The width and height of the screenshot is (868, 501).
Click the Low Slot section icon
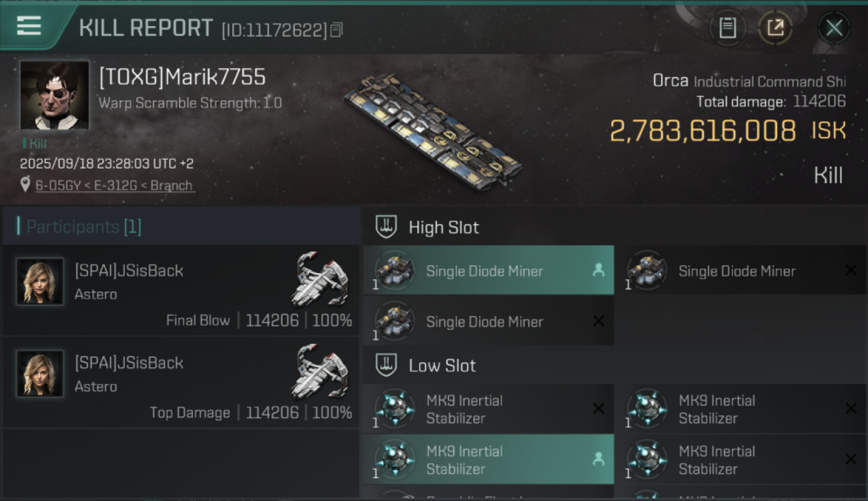387,365
